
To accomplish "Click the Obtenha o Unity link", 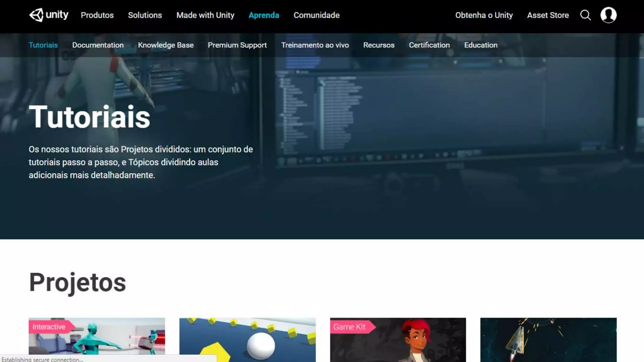I will [x=484, y=15].
